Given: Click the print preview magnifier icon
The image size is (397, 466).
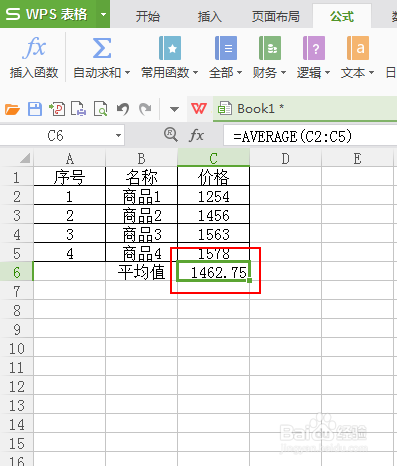Looking at the screenshot, I should [x=101, y=109].
